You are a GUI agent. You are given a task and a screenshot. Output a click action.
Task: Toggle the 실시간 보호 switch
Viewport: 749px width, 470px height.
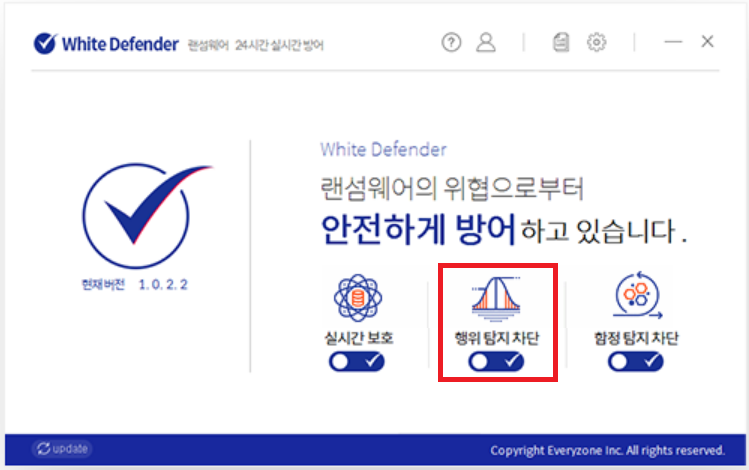tap(356, 362)
